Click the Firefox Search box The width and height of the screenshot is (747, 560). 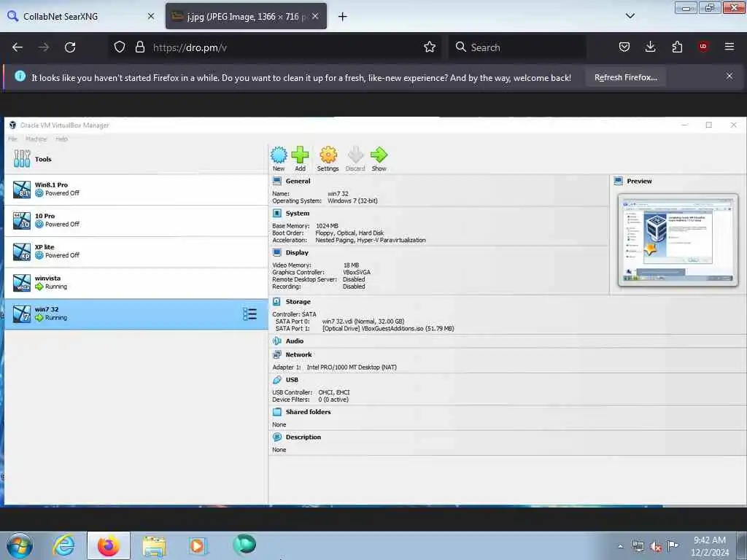click(517, 47)
